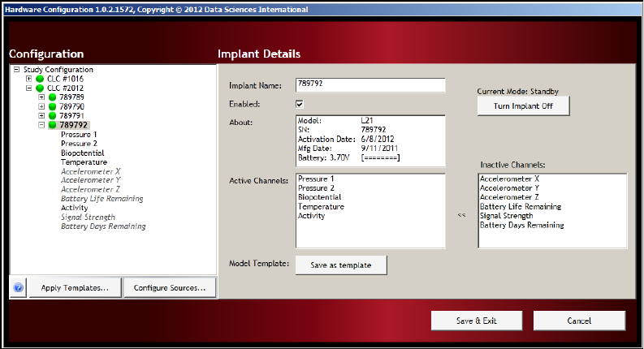The height and width of the screenshot is (349, 644).
Task: Open Configure Sources dialog
Action: tap(170, 288)
